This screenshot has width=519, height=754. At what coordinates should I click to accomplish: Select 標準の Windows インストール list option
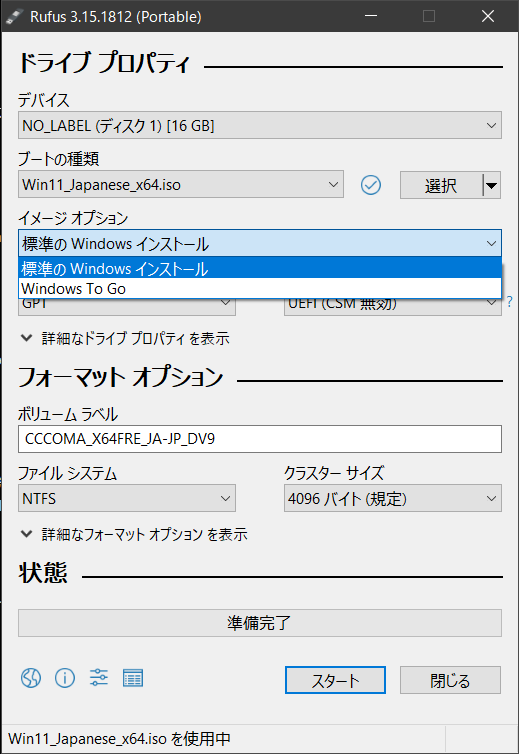coord(260,268)
